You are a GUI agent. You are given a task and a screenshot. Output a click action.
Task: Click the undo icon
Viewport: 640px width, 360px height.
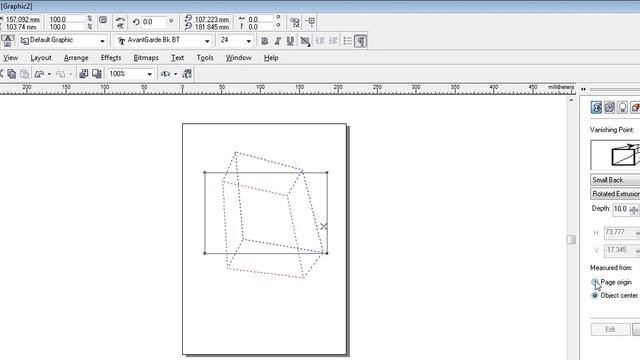pos(39,74)
